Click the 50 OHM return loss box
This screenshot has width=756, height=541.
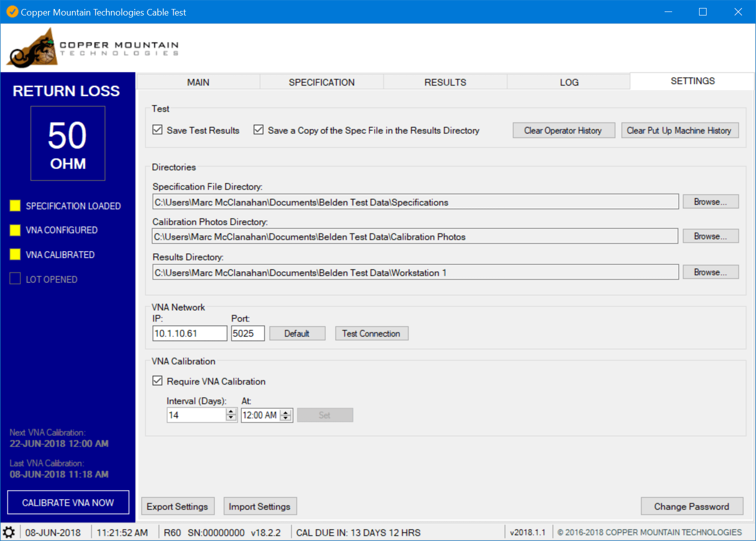click(68, 143)
